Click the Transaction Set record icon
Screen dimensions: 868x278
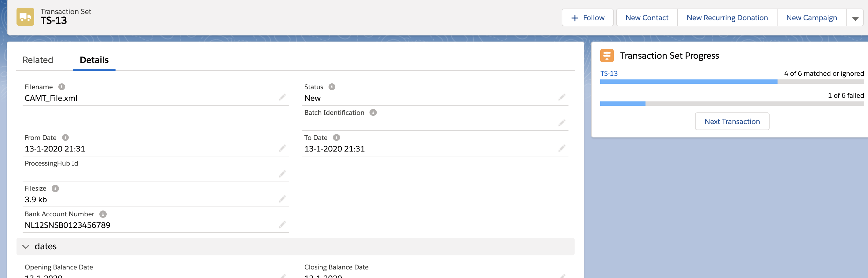(x=25, y=16)
